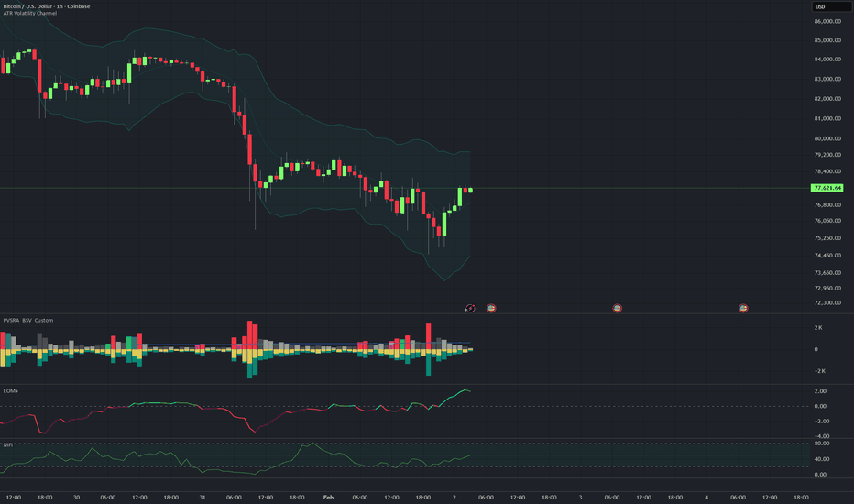The image size is (854, 504).
Task: Click the Feb date label on time axis
Action: click(328, 497)
